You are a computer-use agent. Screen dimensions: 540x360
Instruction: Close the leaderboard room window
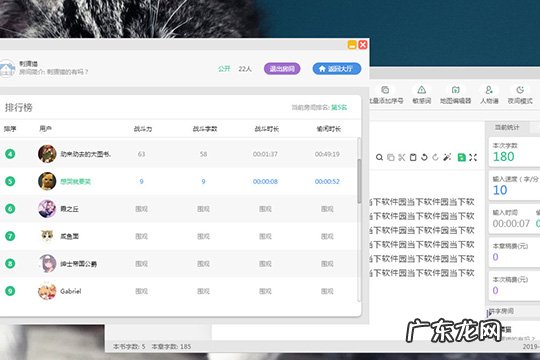[363, 45]
